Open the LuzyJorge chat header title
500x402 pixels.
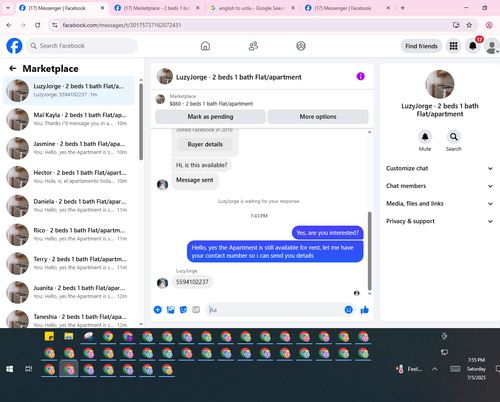click(x=239, y=77)
